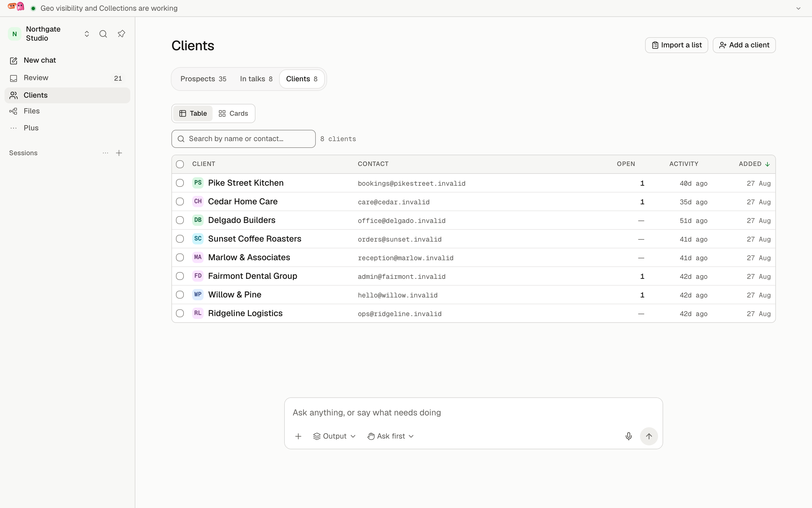Sort by ADDED column header
Viewport: 812px width, 508px height.
point(754,164)
